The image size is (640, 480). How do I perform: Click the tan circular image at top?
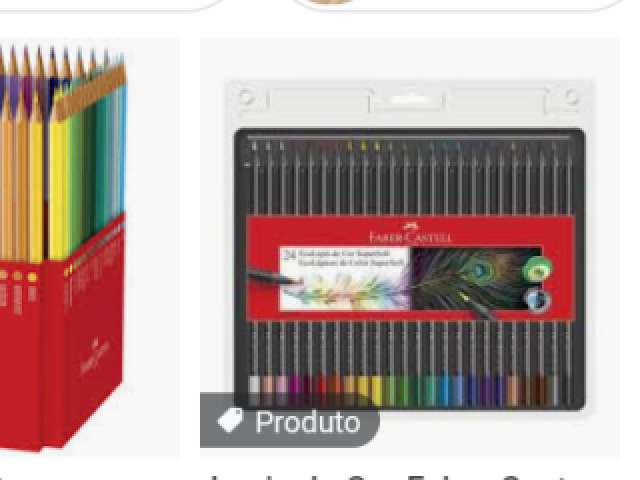[330, 2]
